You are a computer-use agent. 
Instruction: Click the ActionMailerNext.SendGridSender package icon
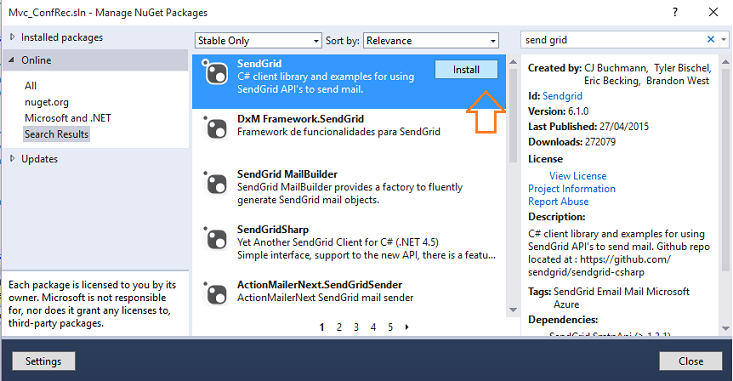216,293
